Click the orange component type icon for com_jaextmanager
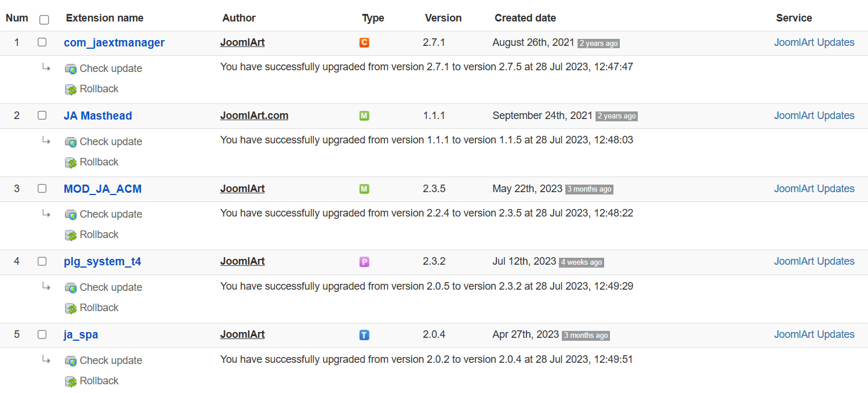The height and width of the screenshot is (393, 868). 364,43
